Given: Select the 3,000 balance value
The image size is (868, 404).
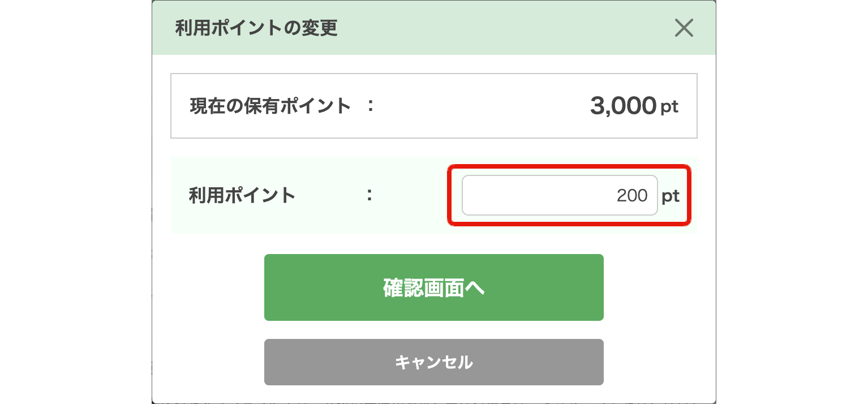Looking at the screenshot, I should coord(622,106).
